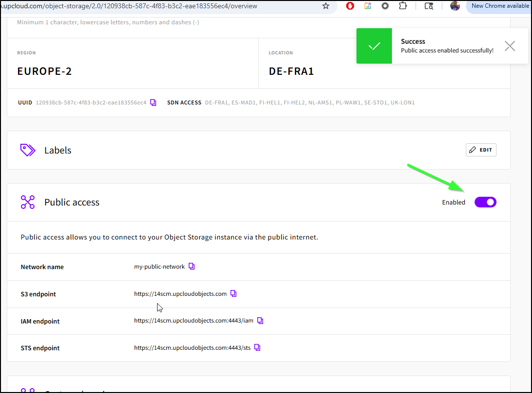The image size is (532, 393).
Task: Copy the UUID to clipboard
Action: coord(153,103)
